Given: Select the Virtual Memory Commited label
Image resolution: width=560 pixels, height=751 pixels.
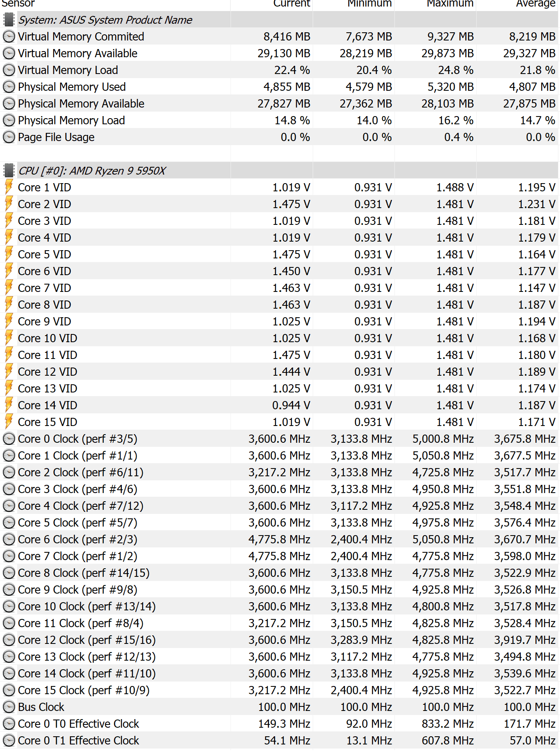Looking at the screenshot, I should 81,36.
